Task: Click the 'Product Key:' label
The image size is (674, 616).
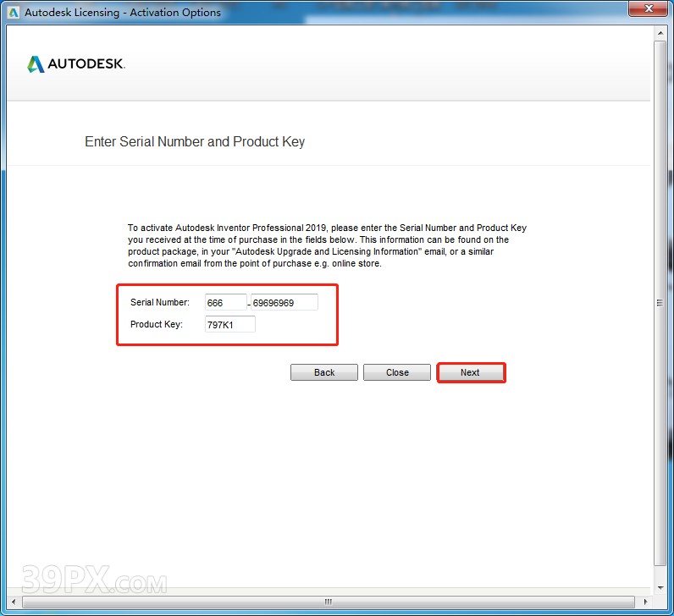Action: tap(157, 324)
